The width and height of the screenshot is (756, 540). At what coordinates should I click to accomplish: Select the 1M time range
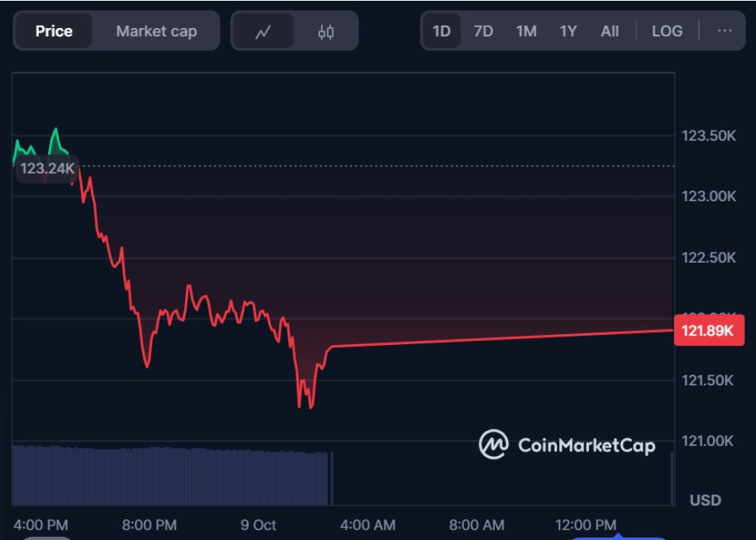(x=526, y=31)
